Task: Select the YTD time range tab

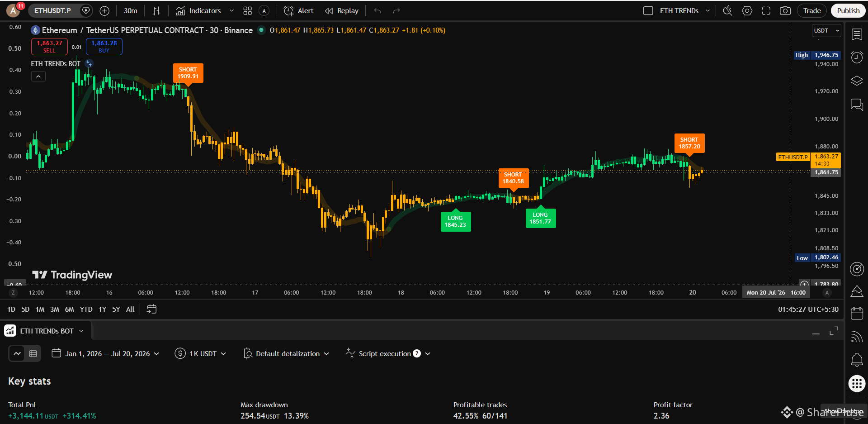Action: [86, 310]
